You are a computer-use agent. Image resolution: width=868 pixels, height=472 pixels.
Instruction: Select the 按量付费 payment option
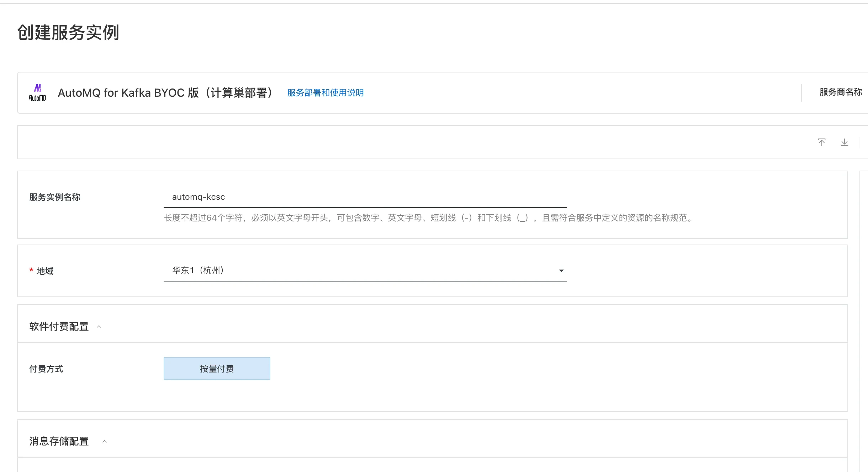[217, 369]
